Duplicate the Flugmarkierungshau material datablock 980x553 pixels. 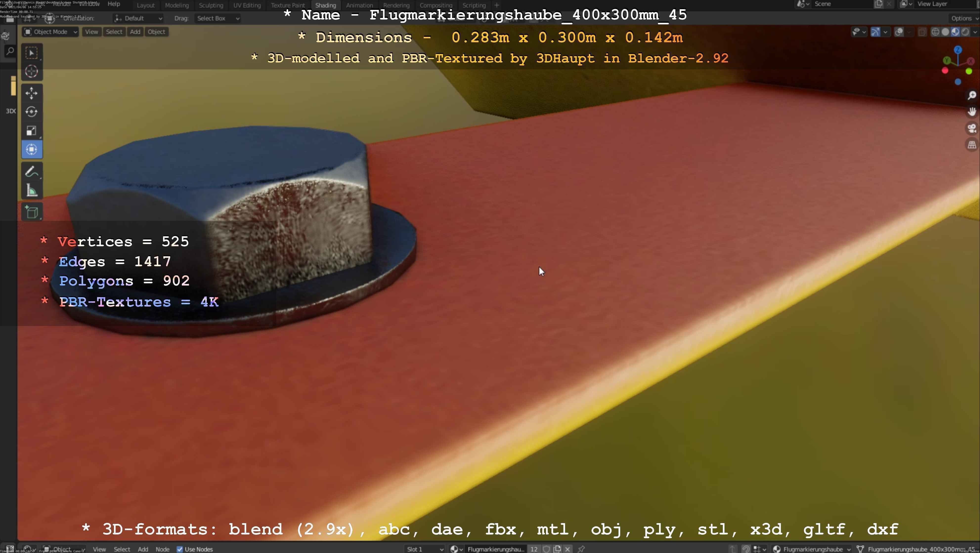pyautogui.click(x=557, y=549)
